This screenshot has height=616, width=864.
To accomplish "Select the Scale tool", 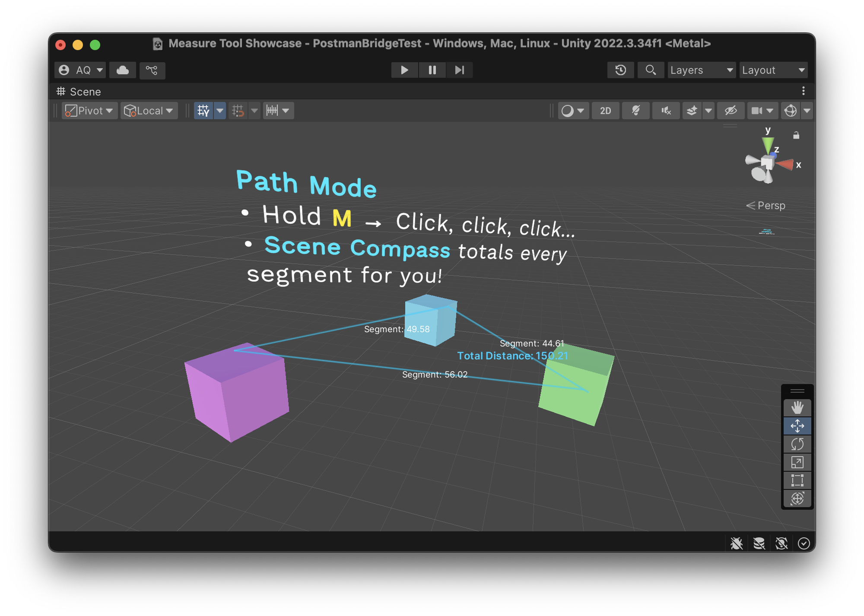I will 797,462.
